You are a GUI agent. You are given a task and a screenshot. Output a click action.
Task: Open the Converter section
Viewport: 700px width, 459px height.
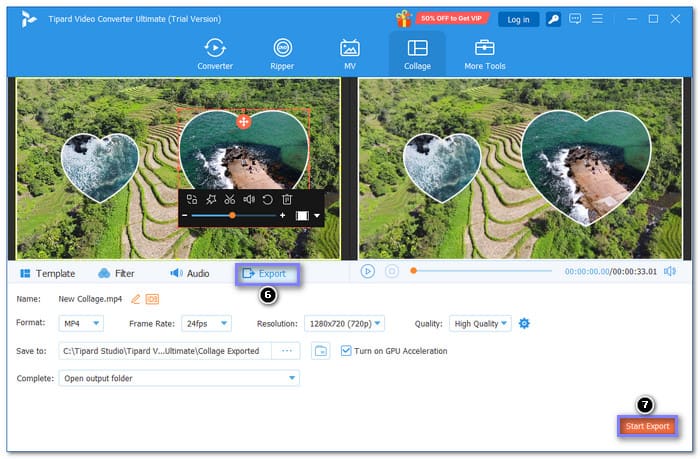(214, 54)
